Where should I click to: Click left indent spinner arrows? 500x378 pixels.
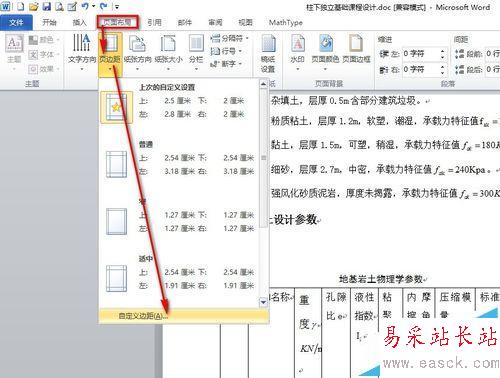tap(443, 54)
